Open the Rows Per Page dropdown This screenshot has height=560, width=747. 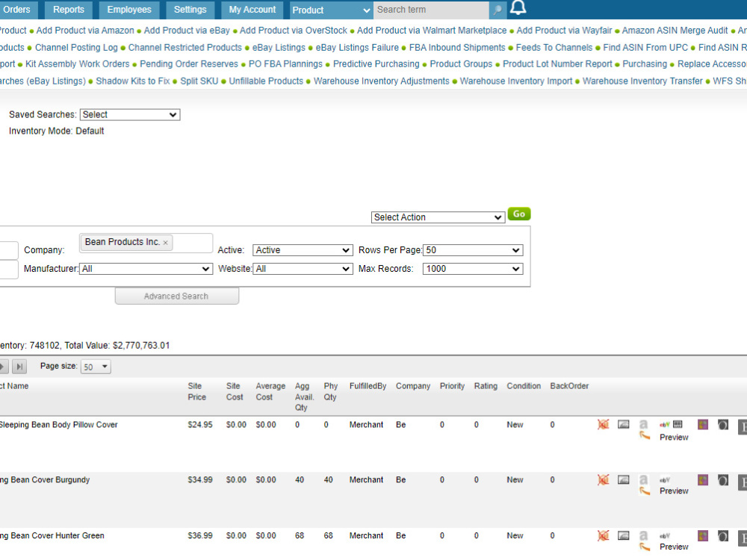(x=473, y=250)
